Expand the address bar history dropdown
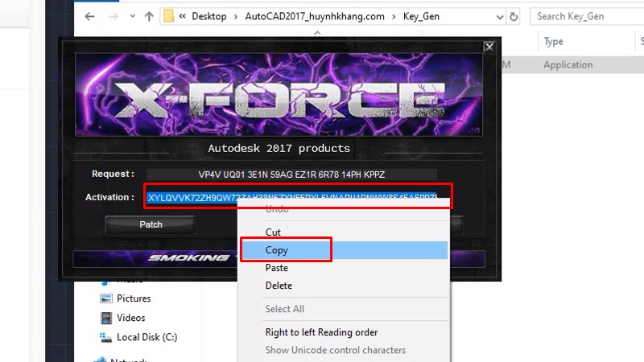 (497, 16)
